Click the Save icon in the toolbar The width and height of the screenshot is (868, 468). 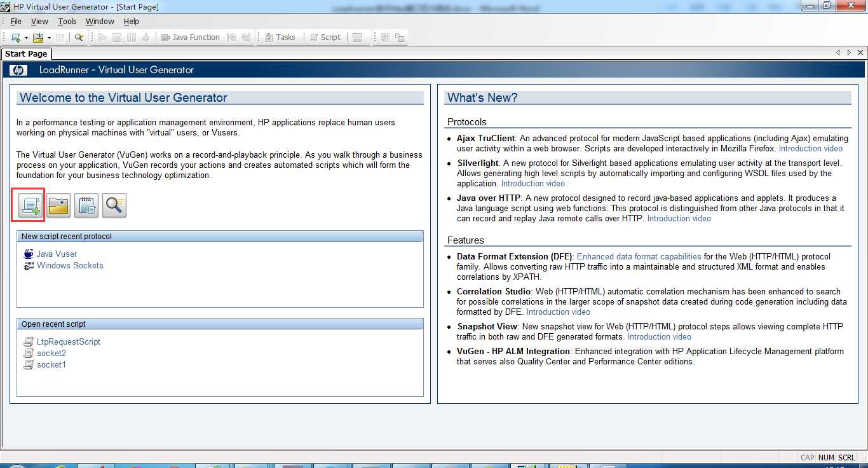click(60, 38)
